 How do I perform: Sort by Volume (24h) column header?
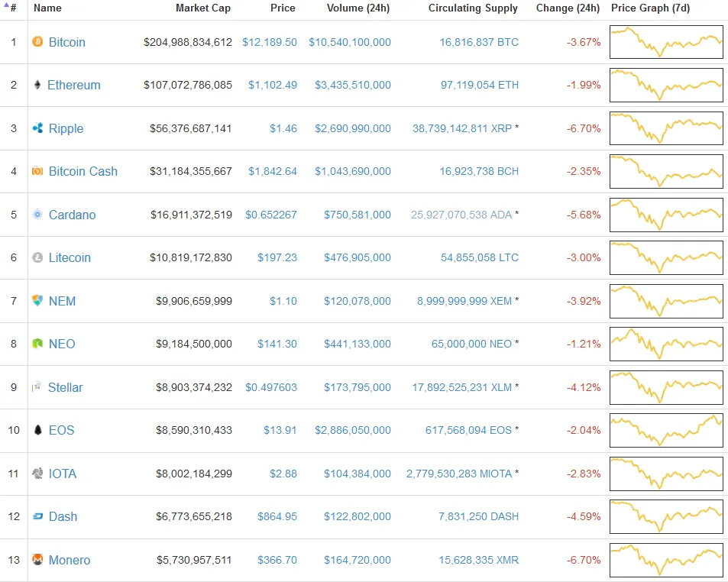tap(358, 8)
